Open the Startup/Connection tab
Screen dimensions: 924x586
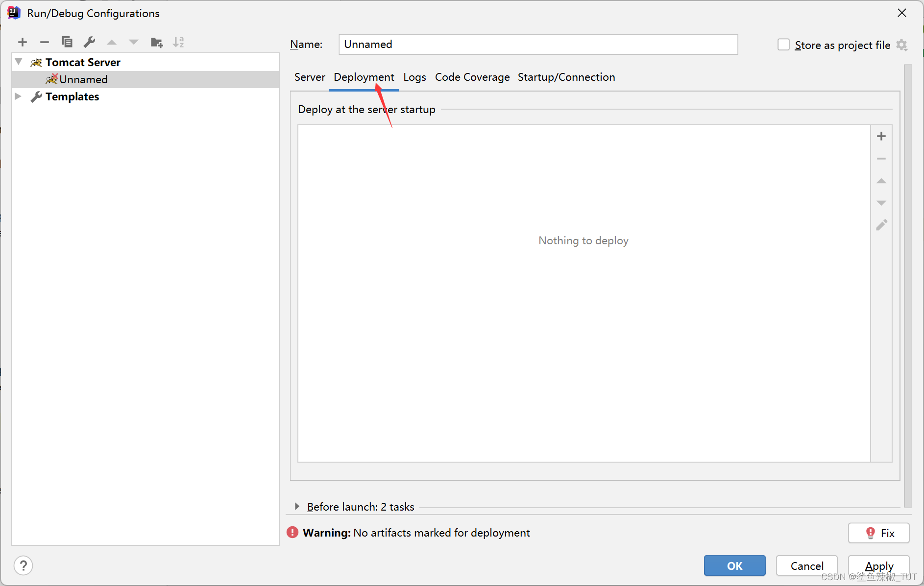[x=566, y=77]
